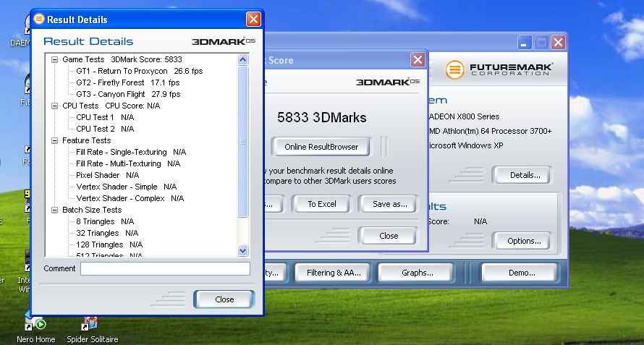Close Score window with title X
This screenshot has width=644, height=345.
(418, 60)
